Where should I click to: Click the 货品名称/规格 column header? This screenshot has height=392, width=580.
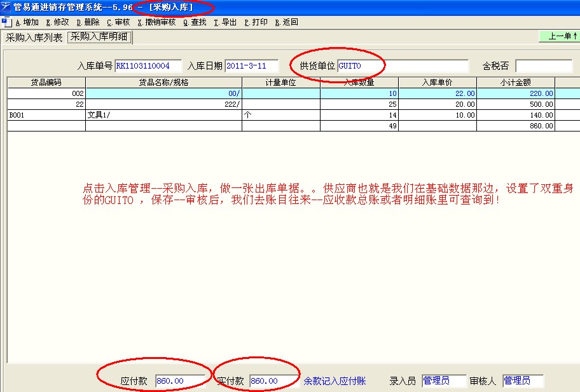coord(163,83)
